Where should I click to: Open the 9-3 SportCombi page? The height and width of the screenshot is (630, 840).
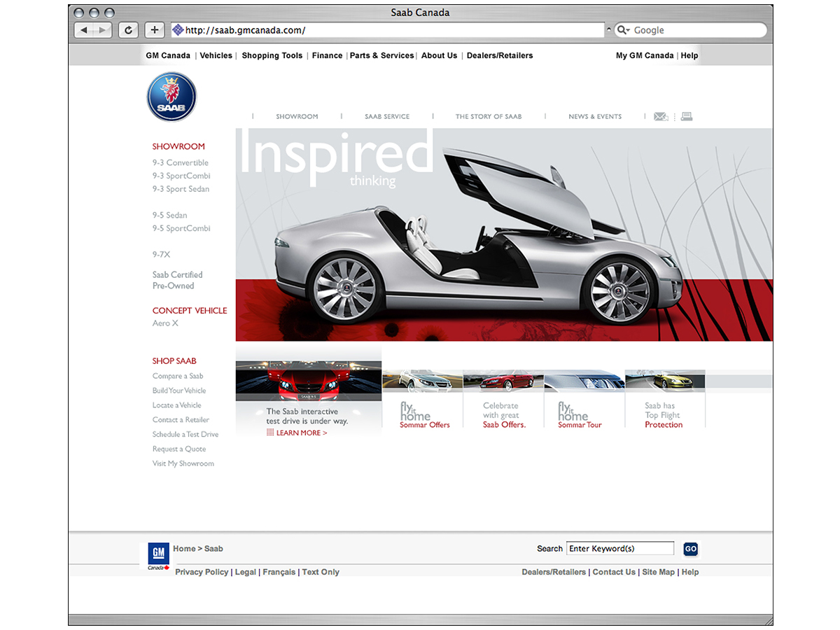181,176
